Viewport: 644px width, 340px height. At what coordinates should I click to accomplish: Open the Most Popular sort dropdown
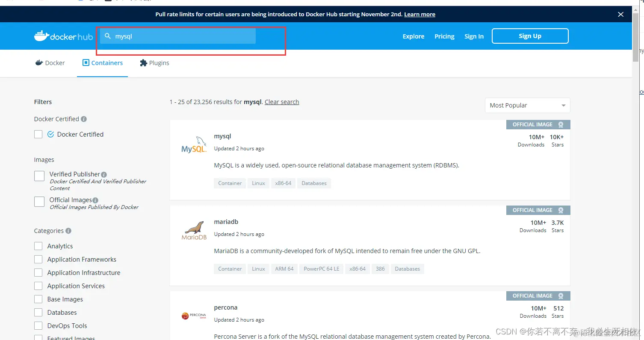(x=527, y=105)
